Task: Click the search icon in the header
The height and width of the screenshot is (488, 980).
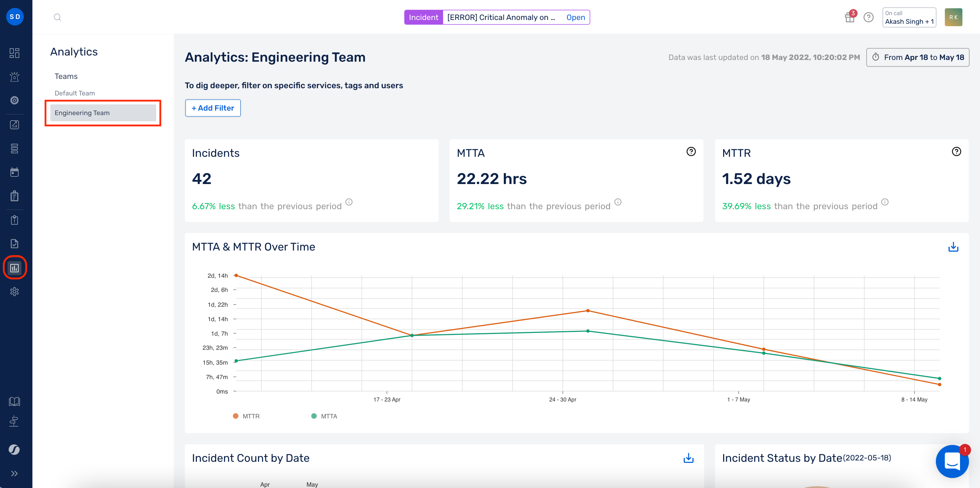Action: (58, 17)
